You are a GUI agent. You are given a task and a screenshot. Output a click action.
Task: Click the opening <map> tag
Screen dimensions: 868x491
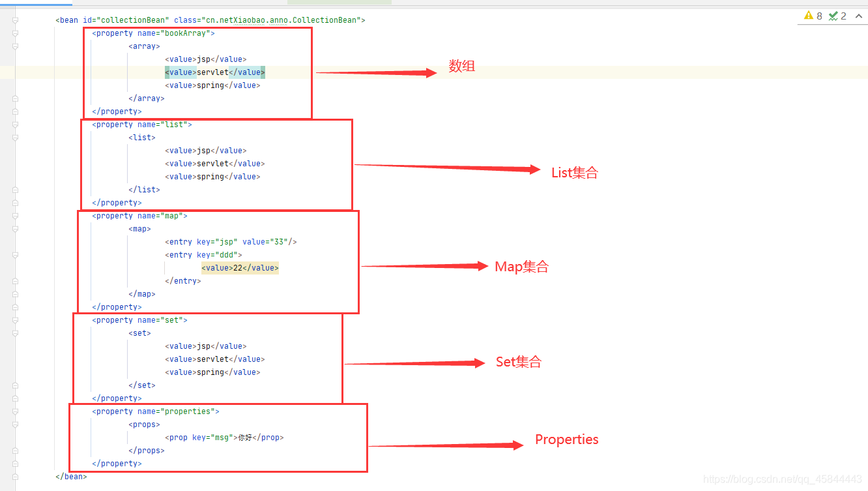tap(139, 229)
